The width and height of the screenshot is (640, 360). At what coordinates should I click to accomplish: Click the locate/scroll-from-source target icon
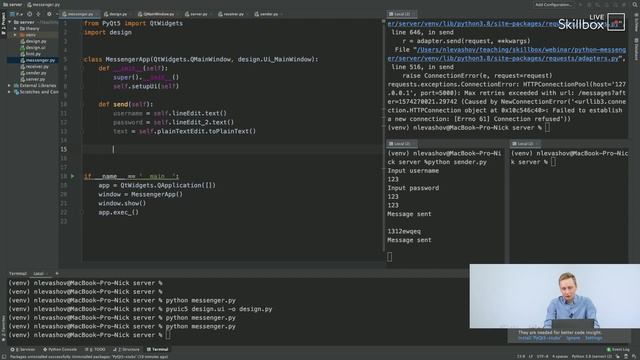(x=29, y=14)
